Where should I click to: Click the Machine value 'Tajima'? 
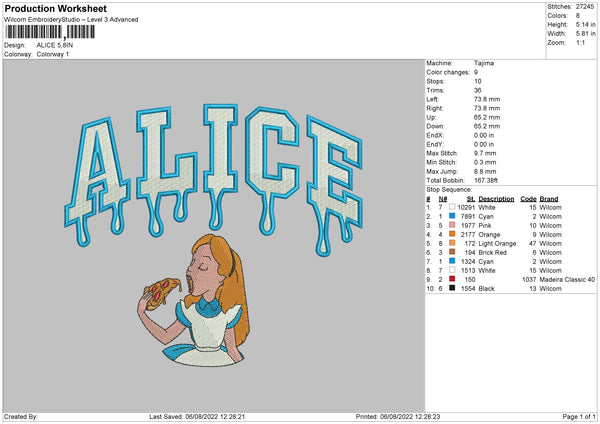pos(484,63)
